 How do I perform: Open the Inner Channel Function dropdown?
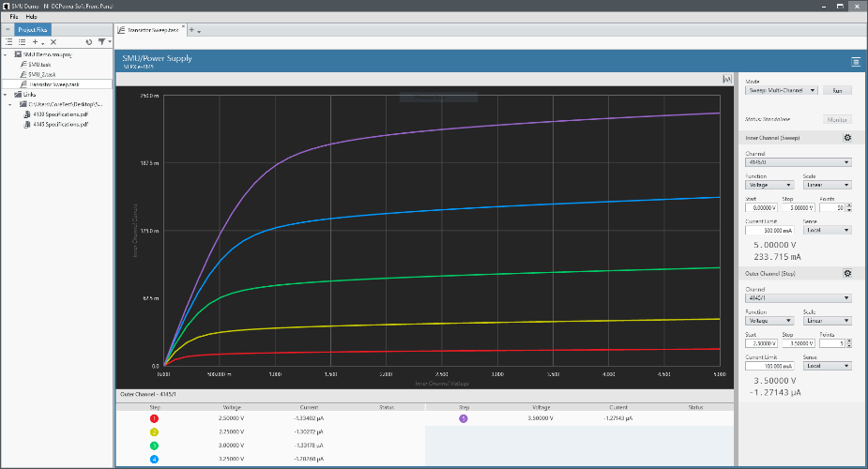click(769, 185)
